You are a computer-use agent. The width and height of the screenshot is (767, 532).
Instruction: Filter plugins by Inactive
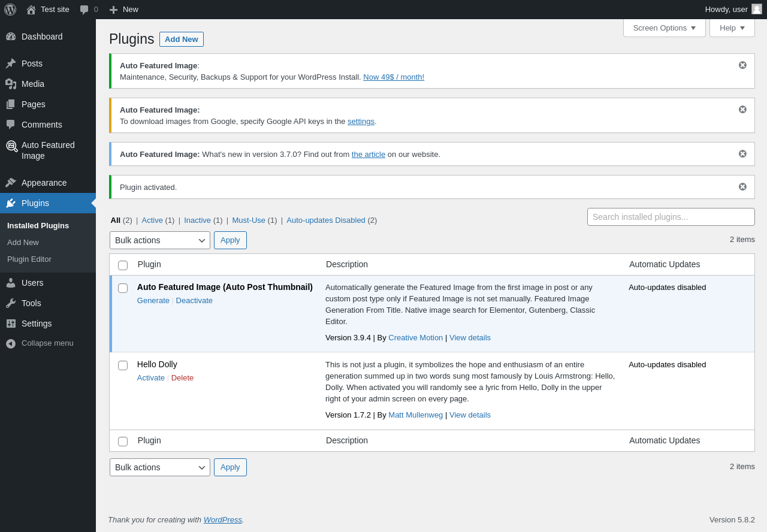pos(197,220)
